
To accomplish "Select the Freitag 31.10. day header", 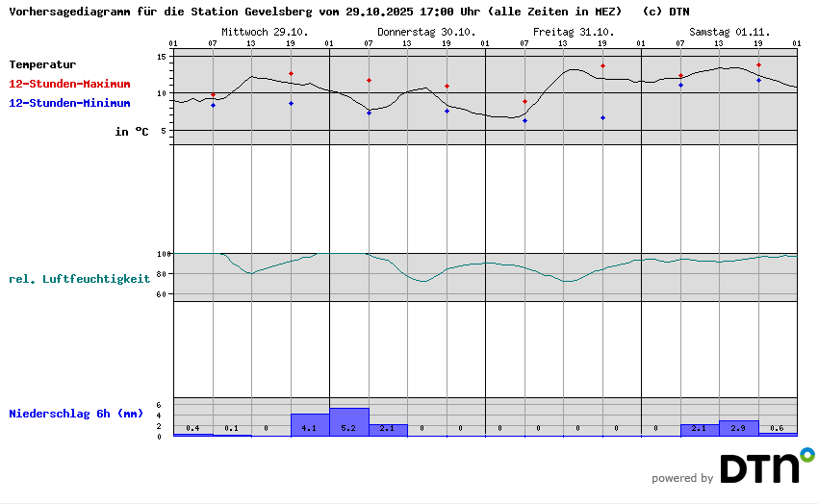I will pos(574,32).
